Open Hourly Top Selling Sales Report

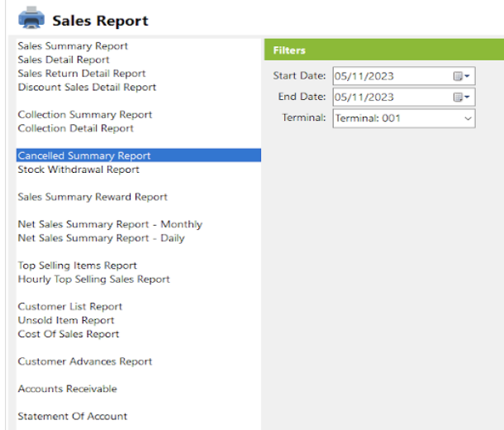[93, 279]
